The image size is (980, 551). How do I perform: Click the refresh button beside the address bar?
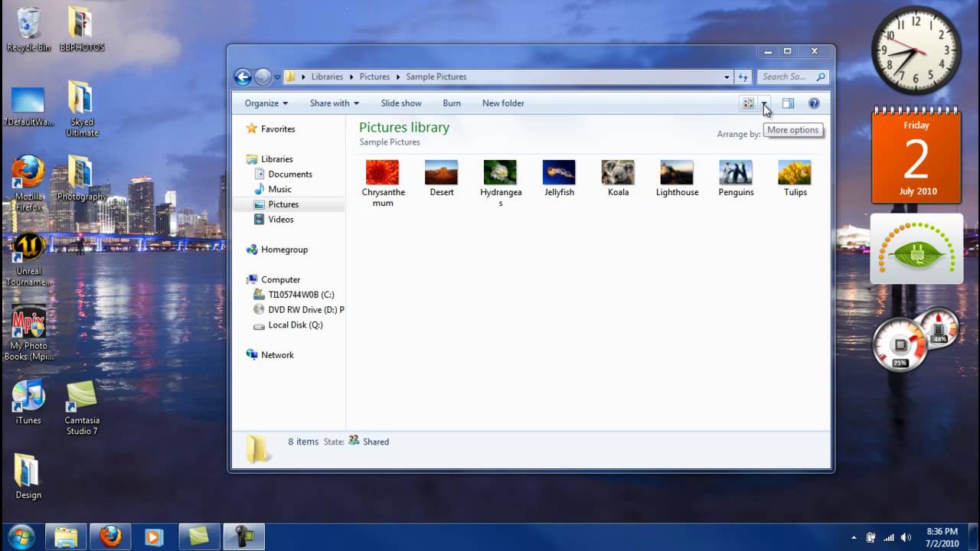(x=743, y=77)
